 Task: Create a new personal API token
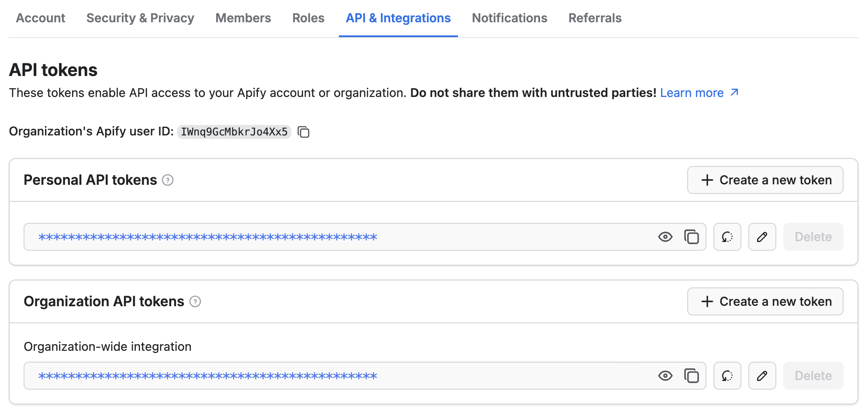point(765,180)
